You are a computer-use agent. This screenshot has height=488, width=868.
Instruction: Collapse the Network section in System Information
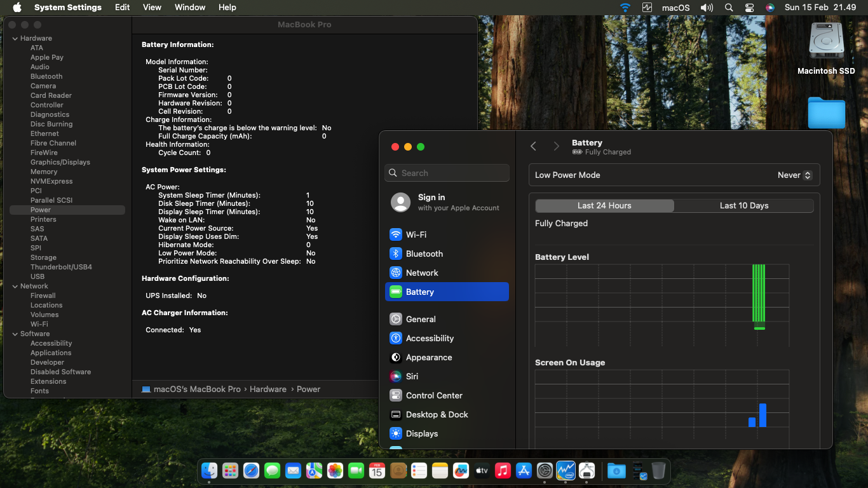click(15, 286)
